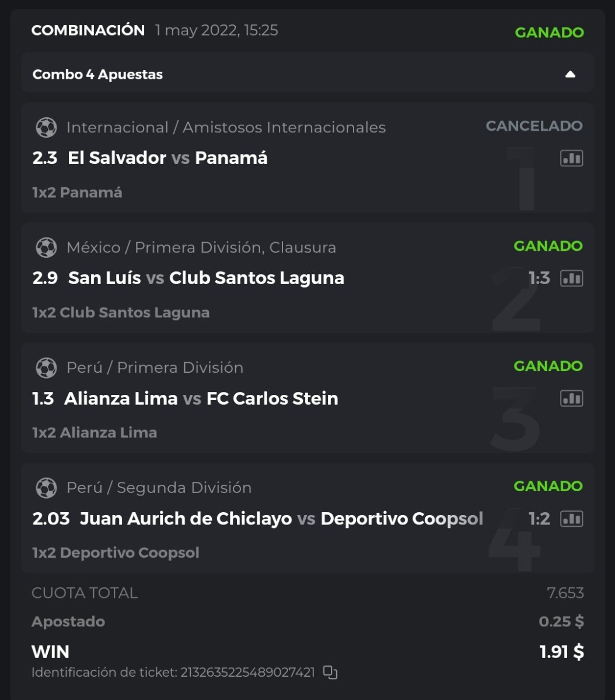
Task: Click the Internacional / Amistosos Internacionales label
Action: 226,127
